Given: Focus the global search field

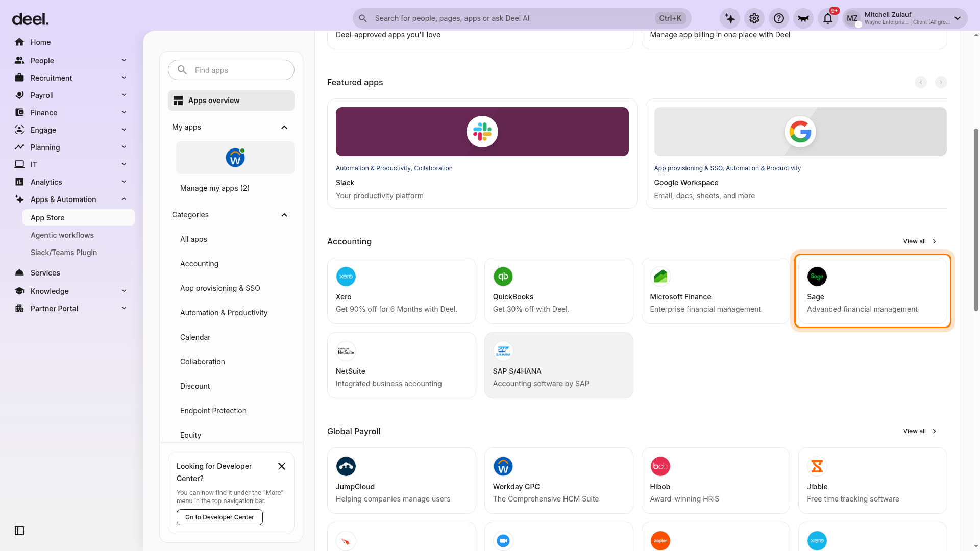Looking at the screenshot, I should pos(522,18).
